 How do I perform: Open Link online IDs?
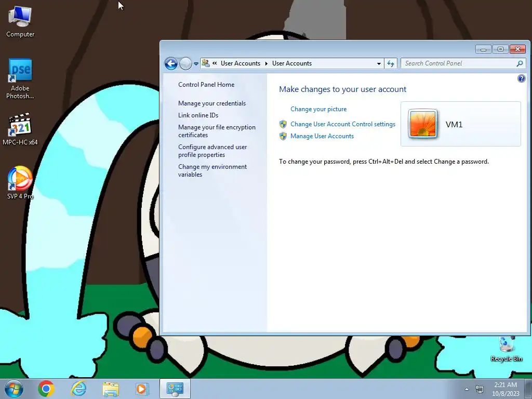click(x=198, y=115)
